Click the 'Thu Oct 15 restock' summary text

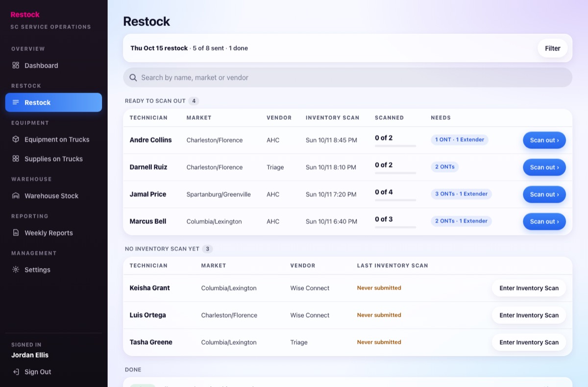pos(159,48)
